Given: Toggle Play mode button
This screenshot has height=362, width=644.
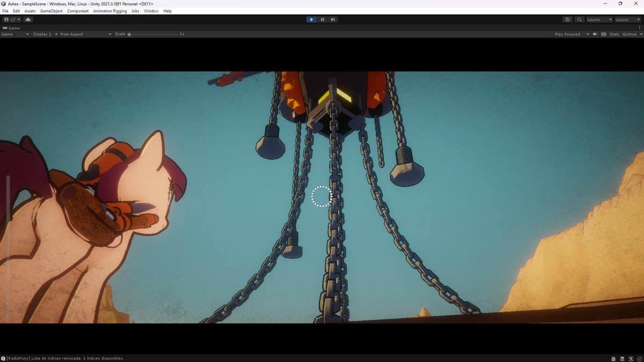Looking at the screenshot, I should click(x=311, y=19).
